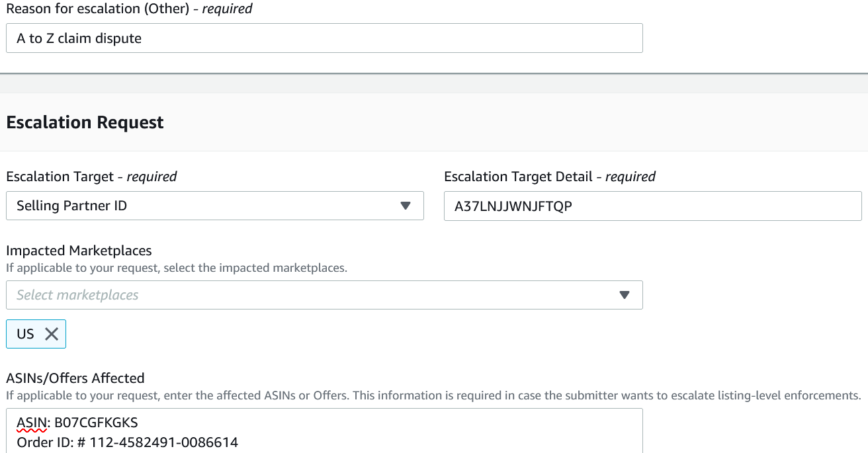Remove the US marketplace tag
Image resolution: width=868 pixels, height=453 pixels.
click(x=52, y=334)
